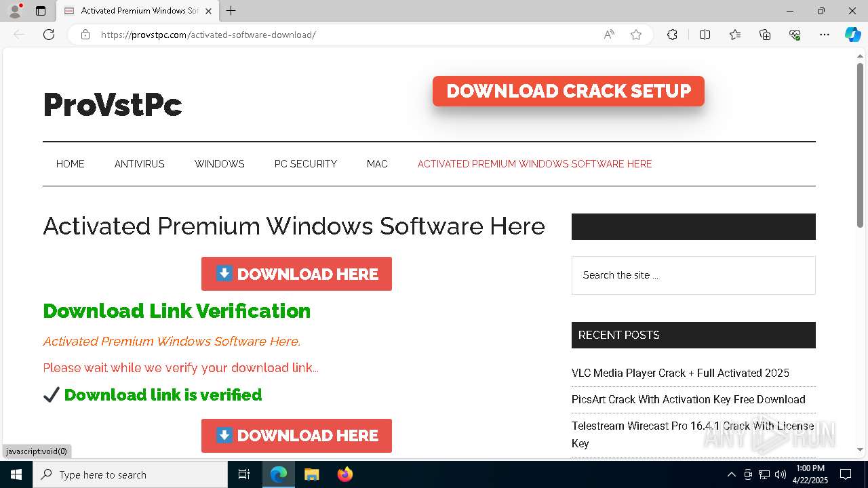
Task: Open VLC Media Player Crack post
Action: click(680, 373)
